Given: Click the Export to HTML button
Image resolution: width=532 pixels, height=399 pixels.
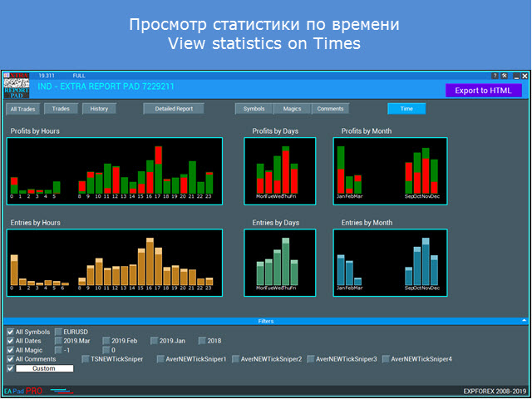Looking at the screenshot, I should coord(484,91).
